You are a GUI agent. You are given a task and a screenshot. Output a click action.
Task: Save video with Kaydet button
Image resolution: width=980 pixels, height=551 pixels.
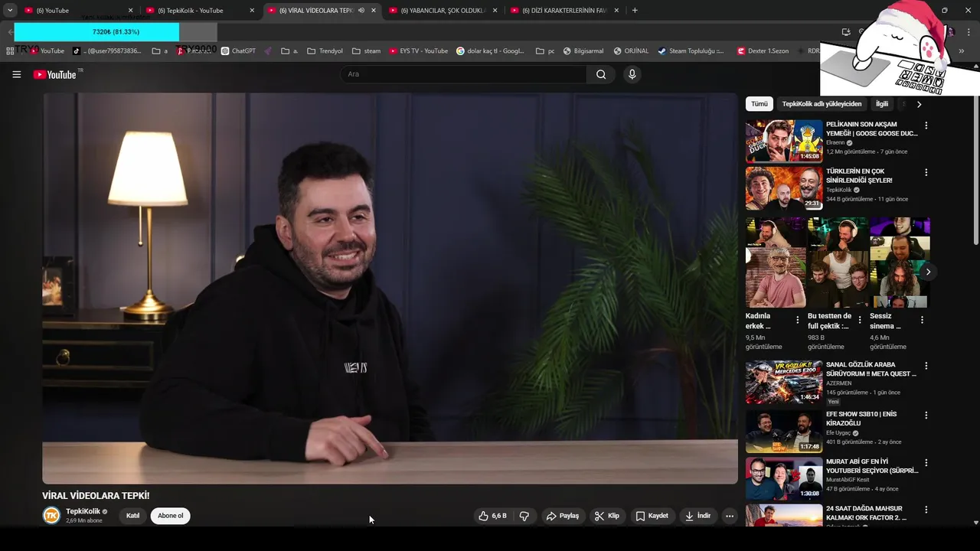pyautogui.click(x=652, y=516)
